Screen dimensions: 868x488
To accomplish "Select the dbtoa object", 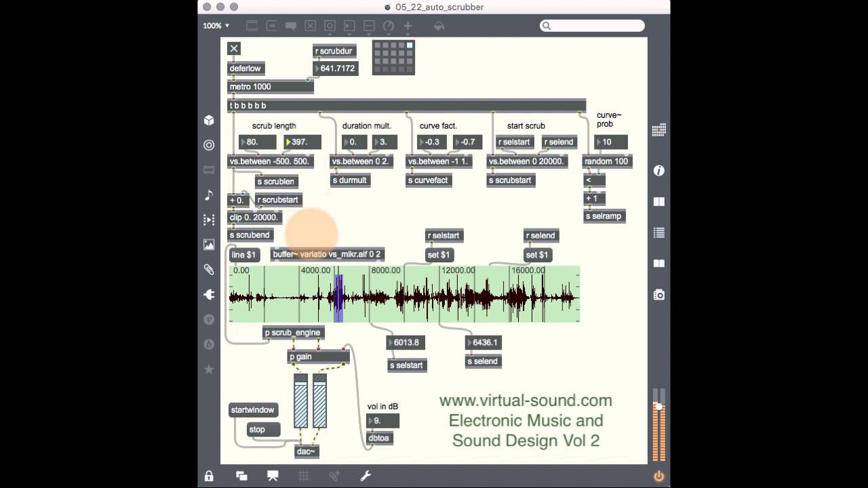I will coord(379,439).
